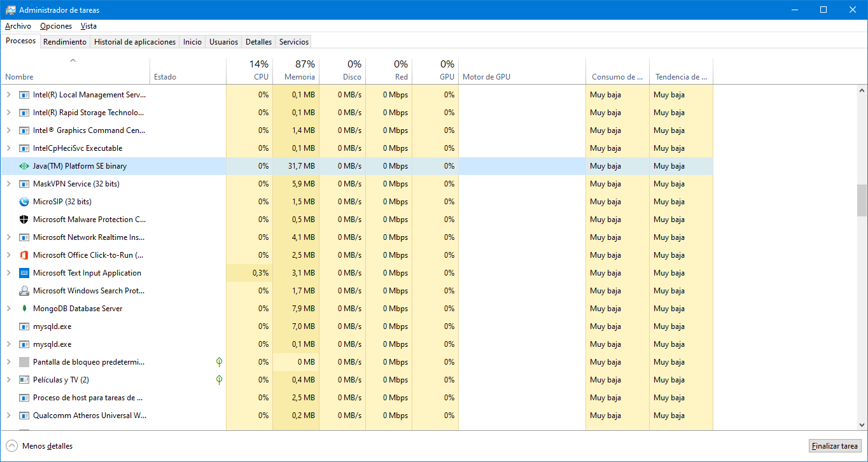The width and height of the screenshot is (868, 462).
Task: Click the icon of mysqld.exe using 7,0 MB
Action: tap(24, 326)
